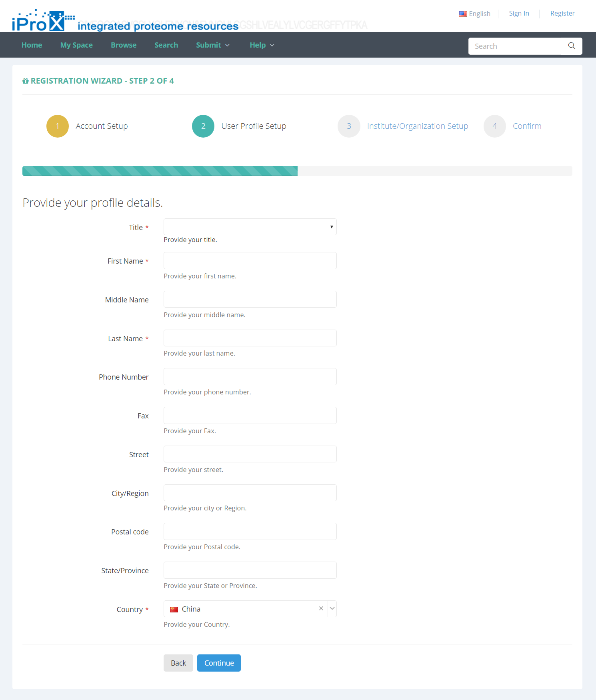Image resolution: width=596 pixels, height=700 pixels.
Task: Focus the Street field
Action: pyautogui.click(x=250, y=454)
